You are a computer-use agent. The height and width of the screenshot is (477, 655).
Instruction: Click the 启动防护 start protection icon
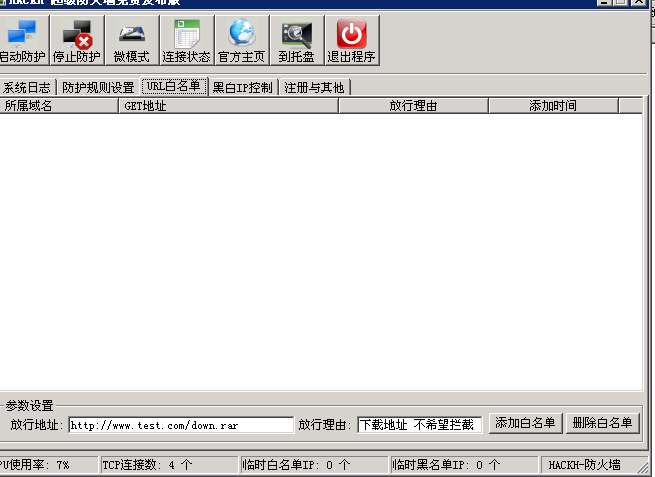click(23, 40)
